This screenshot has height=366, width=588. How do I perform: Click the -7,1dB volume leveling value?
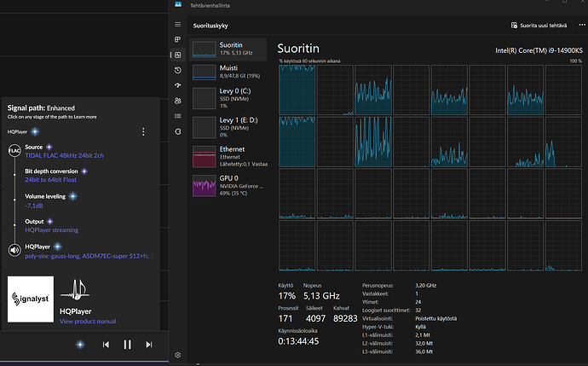pos(34,206)
